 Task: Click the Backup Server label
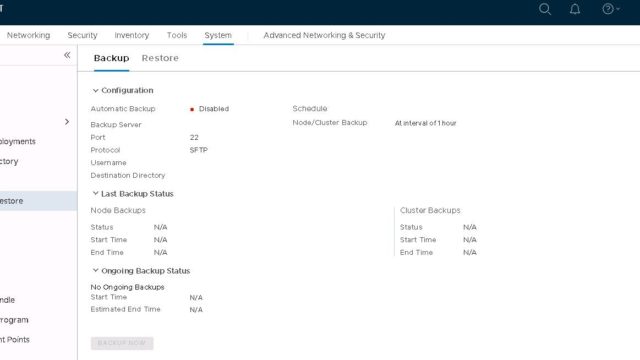coord(116,125)
